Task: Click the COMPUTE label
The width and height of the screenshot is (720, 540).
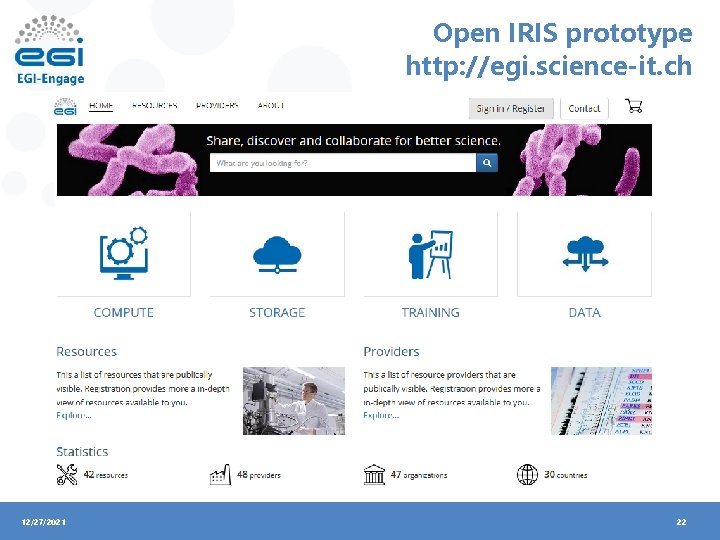Action: pyautogui.click(x=124, y=313)
